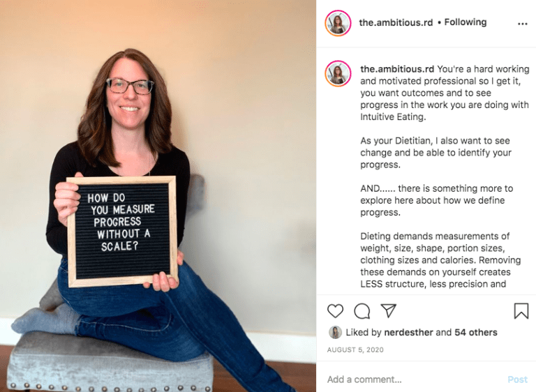
Task: Open header profile picture of the.ambitious.rd
Action: [338, 23]
